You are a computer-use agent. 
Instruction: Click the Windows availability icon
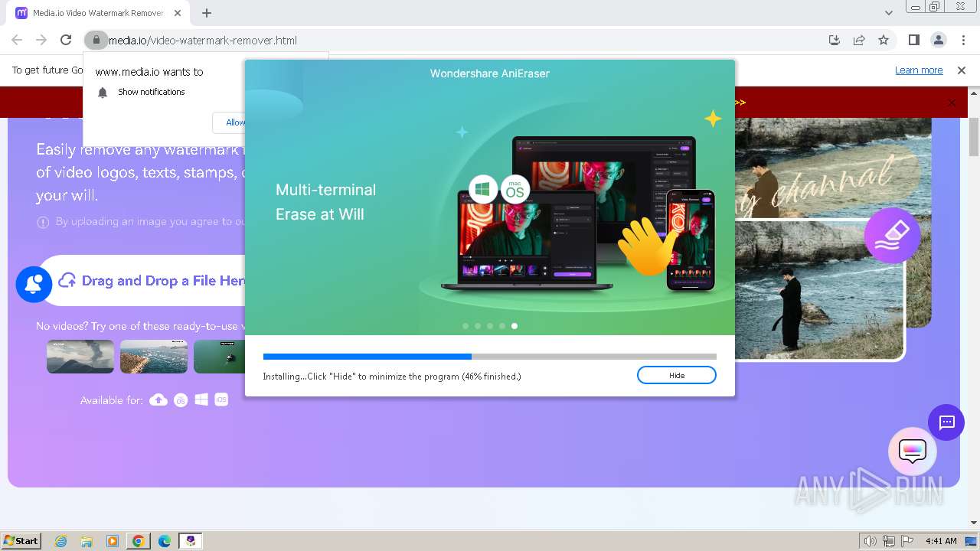point(201,399)
